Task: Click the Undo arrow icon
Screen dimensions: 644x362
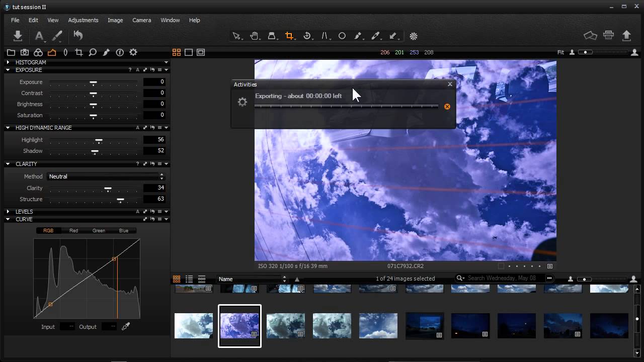Action: pyautogui.click(x=78, y=35)
